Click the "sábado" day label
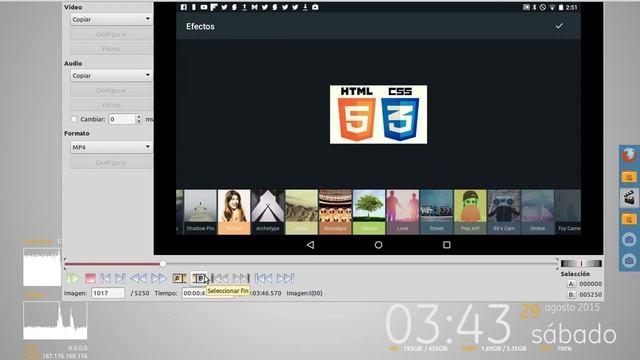Viewport: 640px width, 360px height. tap(573, 334)
